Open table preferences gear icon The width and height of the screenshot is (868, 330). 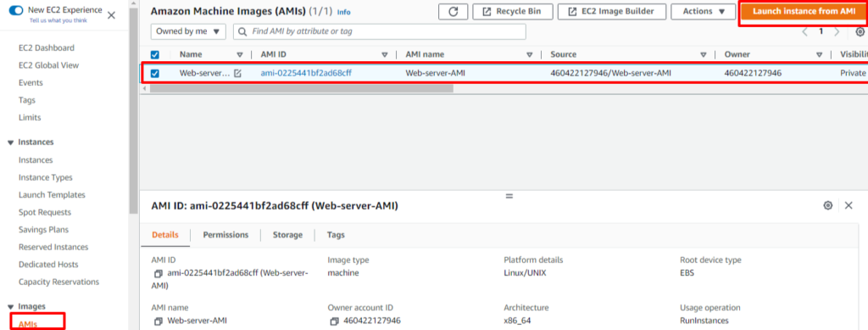[860, 31]
